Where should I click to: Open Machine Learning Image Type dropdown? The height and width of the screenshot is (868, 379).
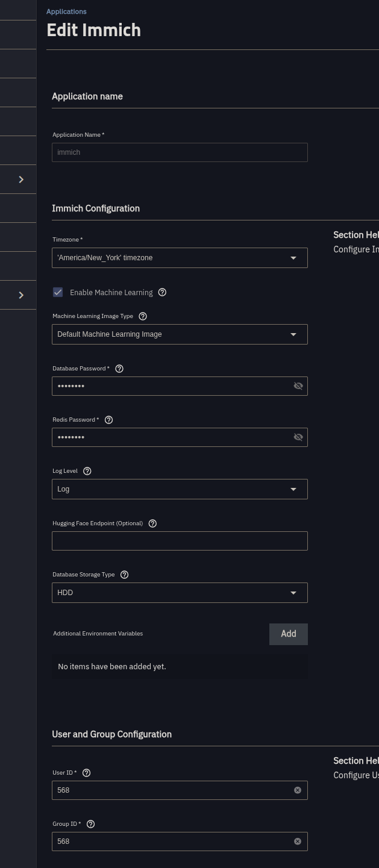[x=180, y=334]
